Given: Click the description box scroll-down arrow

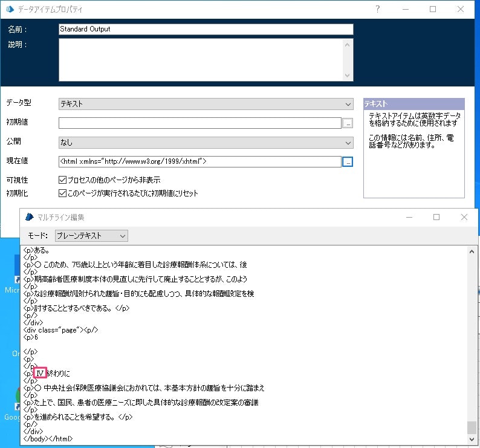Looking at the screenshot, I should tap(347, 76).
